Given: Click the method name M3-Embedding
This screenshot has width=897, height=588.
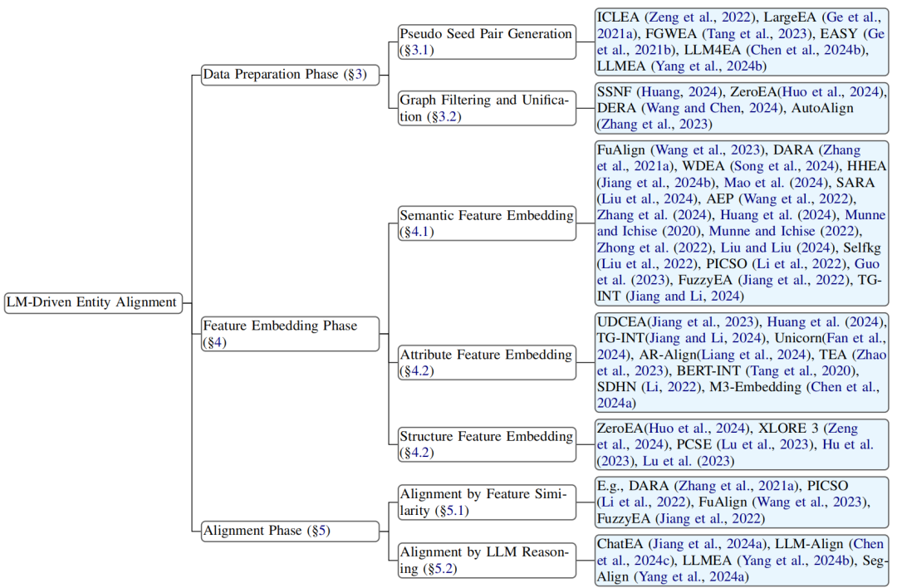Looking at the screenshot, I should point(755,388).
